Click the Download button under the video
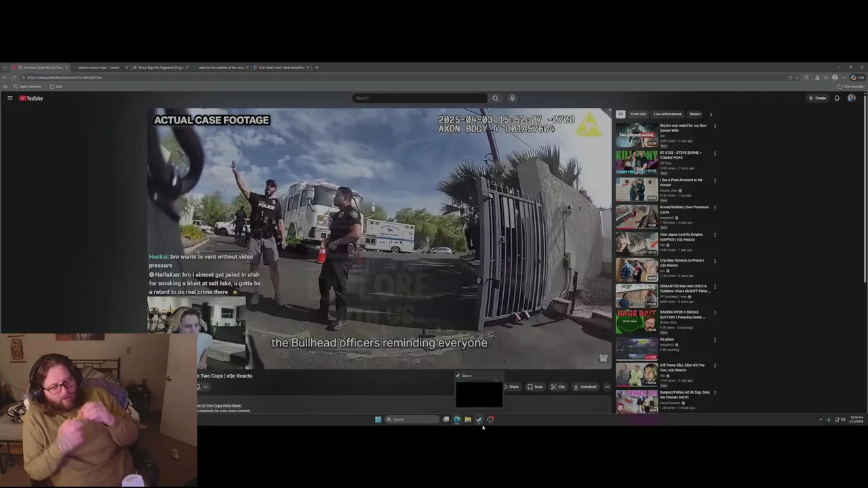Screen dimensions: 868x488 tap(585, 387)
